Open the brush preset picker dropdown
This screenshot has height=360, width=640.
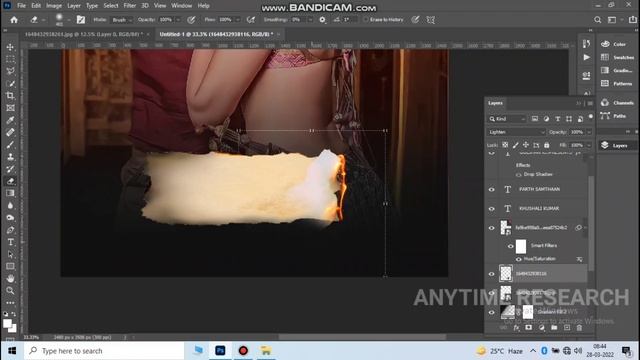pyautogui.click(x=69, y=20)
